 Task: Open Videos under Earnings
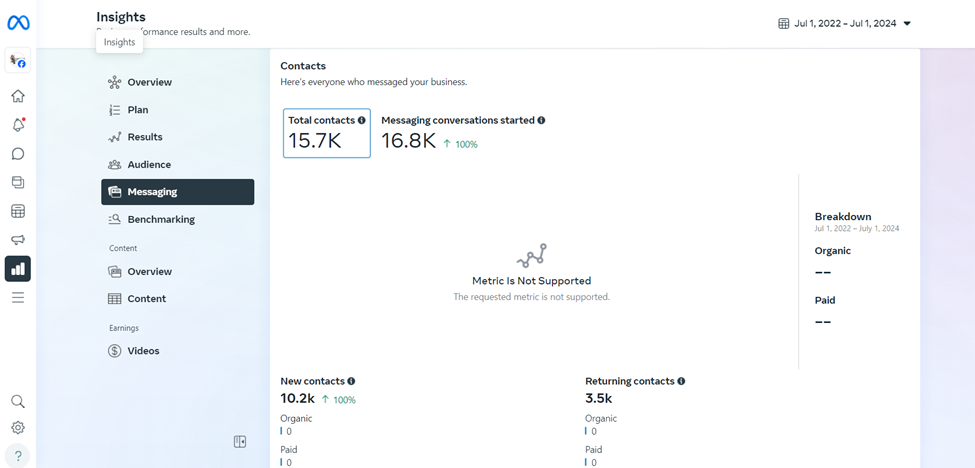[143, 351]
